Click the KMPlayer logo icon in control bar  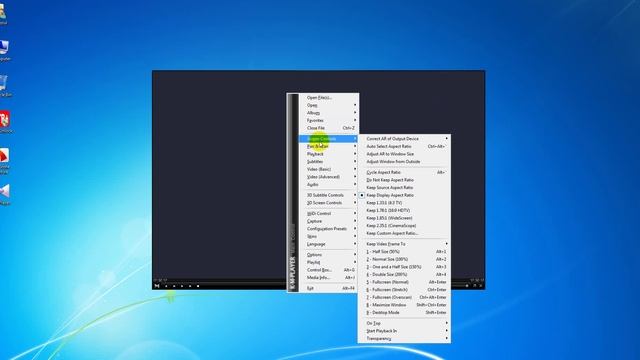click(x=157, y=286)
